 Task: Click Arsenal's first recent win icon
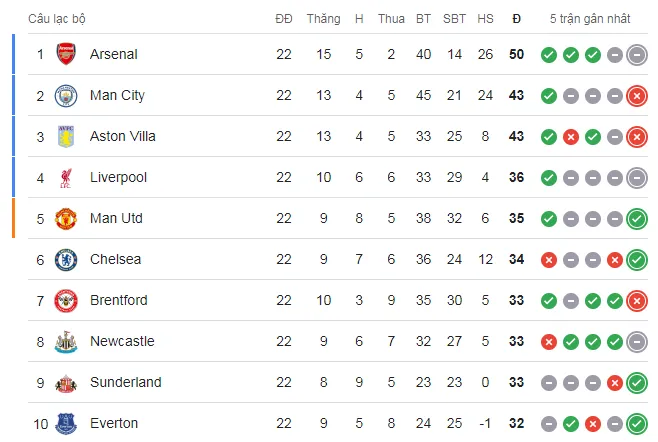pos(548,55)
